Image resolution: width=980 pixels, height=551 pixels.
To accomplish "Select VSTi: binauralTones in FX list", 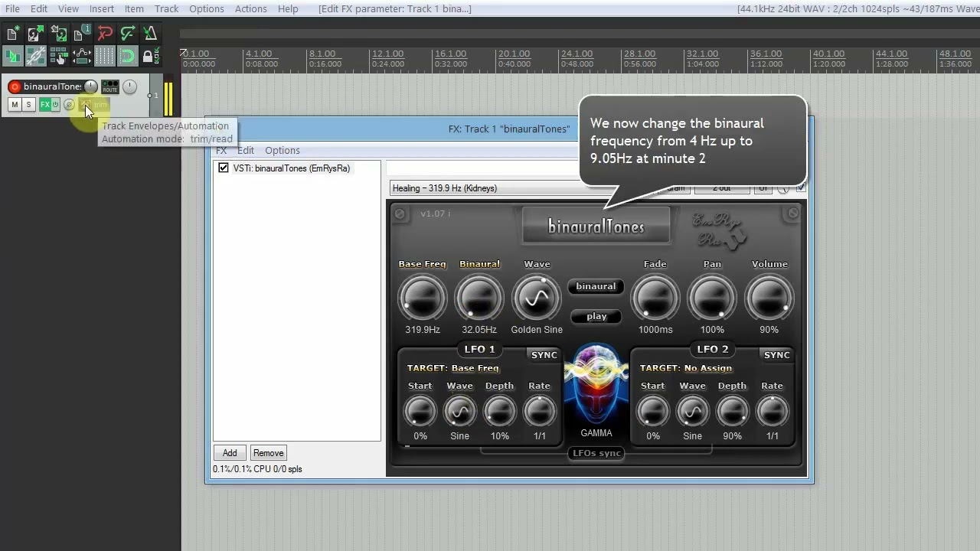I will 291,168.
